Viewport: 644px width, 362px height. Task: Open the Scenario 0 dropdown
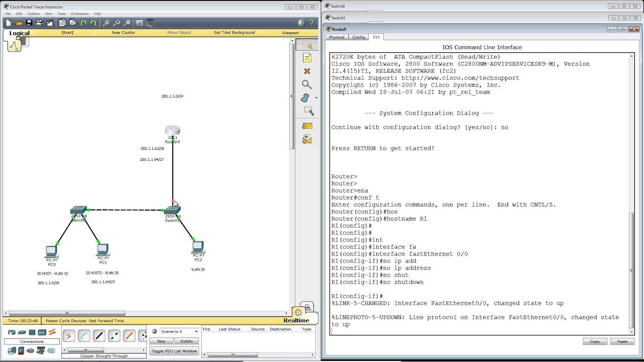click(x=179, y=331)
